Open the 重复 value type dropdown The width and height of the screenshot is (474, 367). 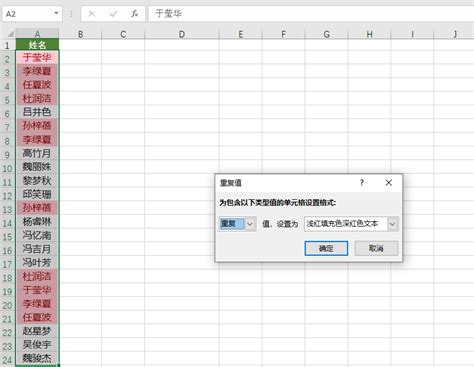[x=250, y=224]
